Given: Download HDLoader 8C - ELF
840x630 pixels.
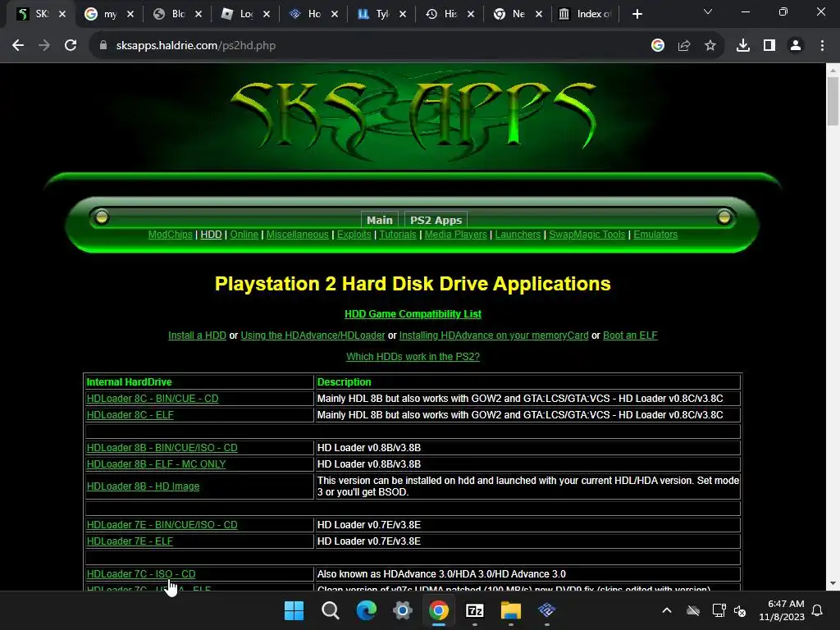Looking at the screenshot, I should 130,414.
